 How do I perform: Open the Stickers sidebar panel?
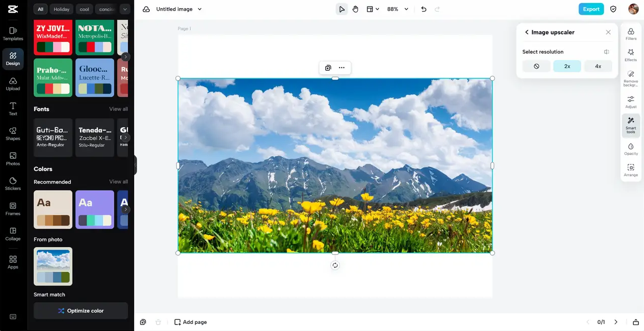pos(13,184)
